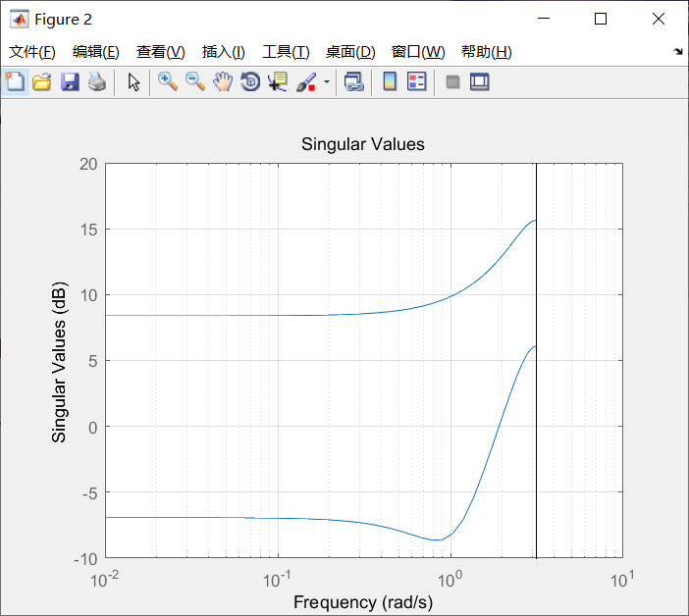This screenshot has height=616, width=689.
Task: Open the 桌面(D) menu
Action: click(350, 52)
